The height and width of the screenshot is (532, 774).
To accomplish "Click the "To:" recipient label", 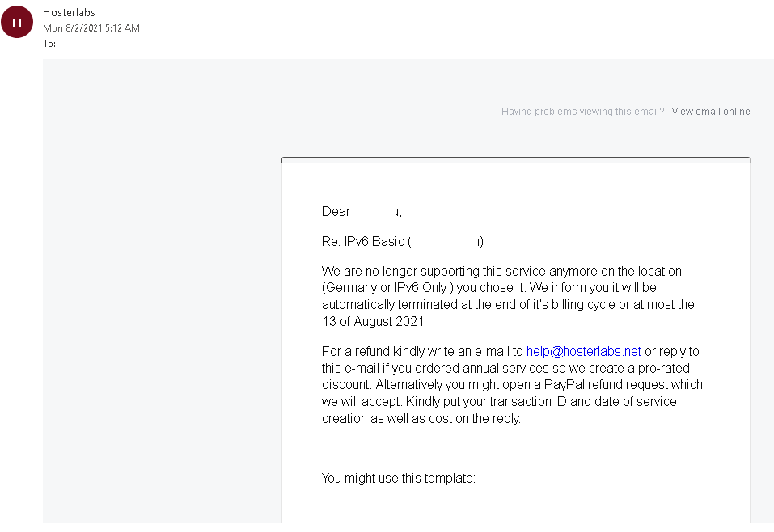I will (49, 44).
